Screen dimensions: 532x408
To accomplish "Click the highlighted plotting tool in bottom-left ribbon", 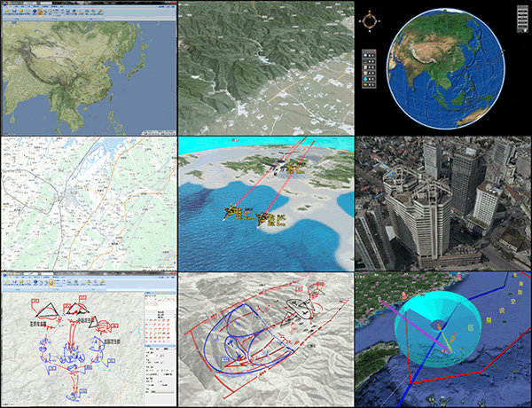I will tap(51, 284).
